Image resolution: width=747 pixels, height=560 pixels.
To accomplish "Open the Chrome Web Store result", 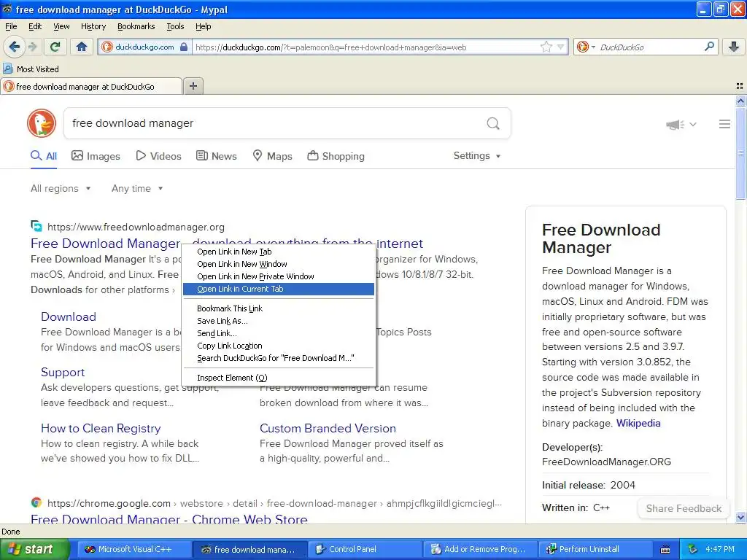I will 169,518.
